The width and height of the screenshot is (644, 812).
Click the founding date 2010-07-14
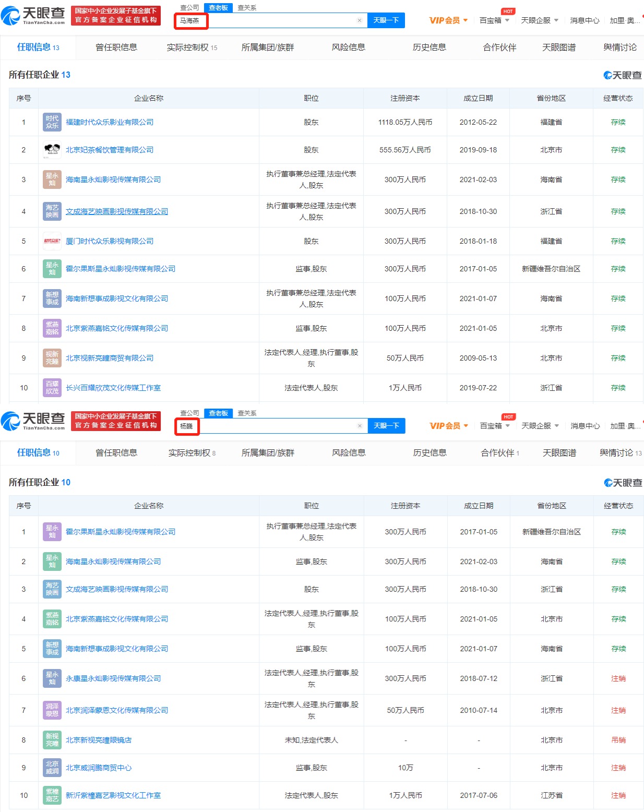click(x=479, y=710)
